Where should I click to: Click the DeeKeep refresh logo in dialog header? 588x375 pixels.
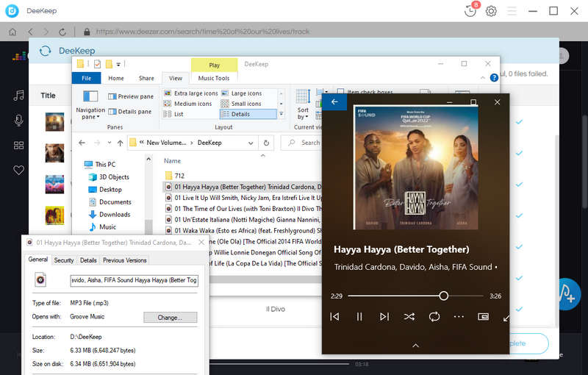(x=45, y=51)
